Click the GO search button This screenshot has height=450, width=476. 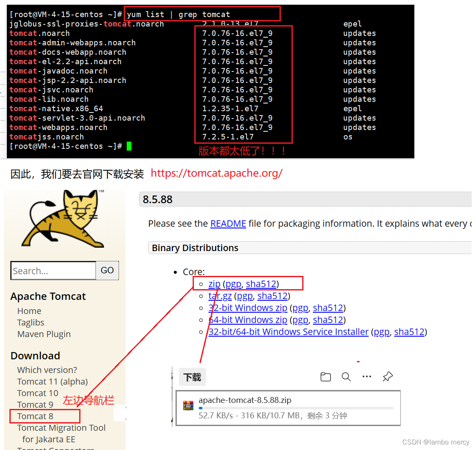(107, 270)
